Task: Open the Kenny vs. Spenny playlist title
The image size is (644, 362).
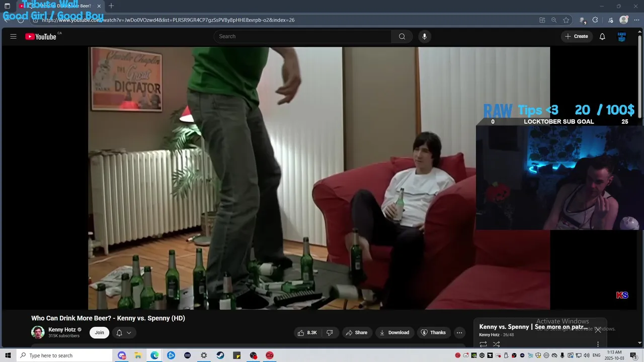Action: (x=533, y=327)
